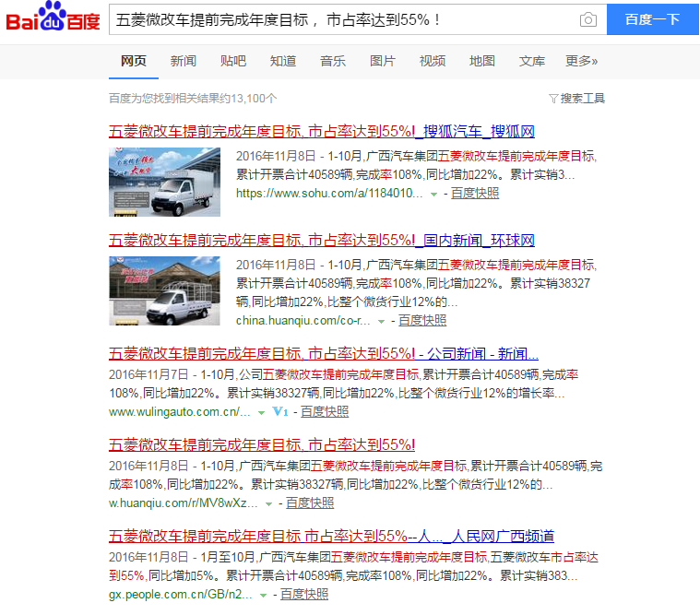This screenshot has height=615, width=700.
Task: Expand dropdown arrow beside w.huanqiu.com URL
Action: [268, 503]
